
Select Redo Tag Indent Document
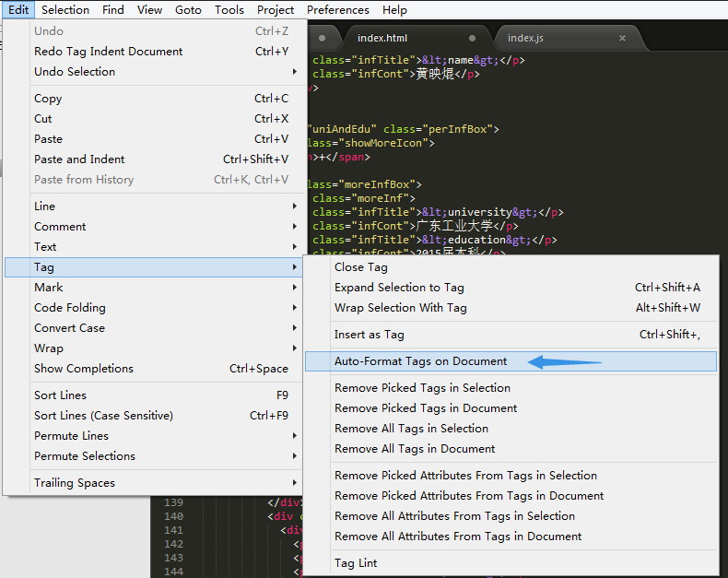pyautogui.click(x=109, y=52)
